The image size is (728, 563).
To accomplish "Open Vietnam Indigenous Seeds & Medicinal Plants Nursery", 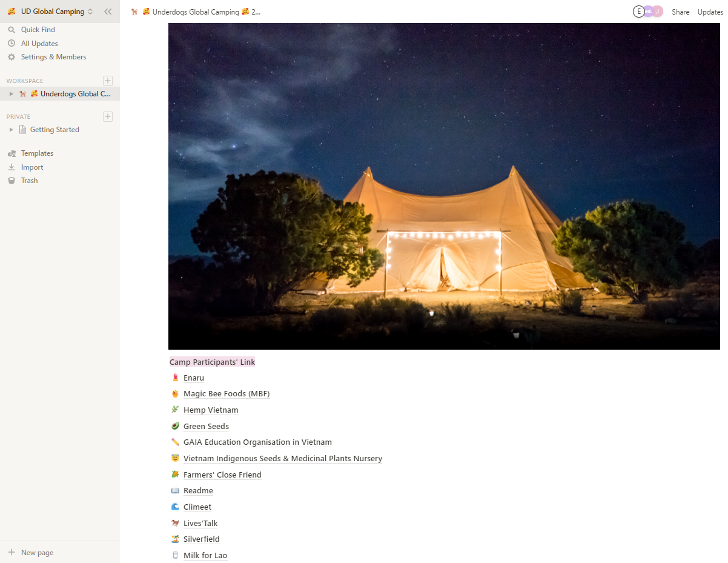I will 283,459.
